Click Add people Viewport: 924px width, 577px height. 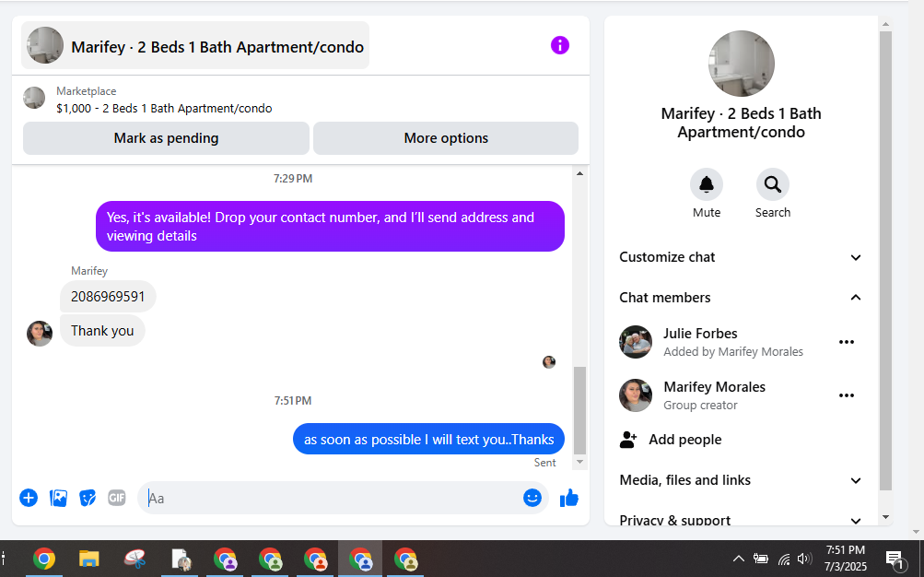(684, 440)
